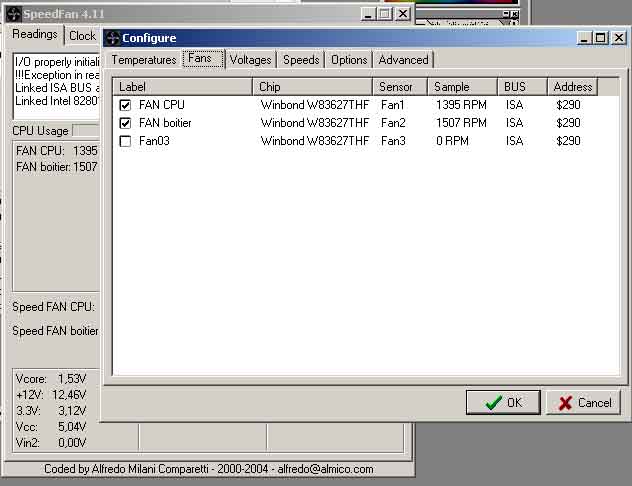This screenshot has width=632, height=486.
Task: Click the Sensor column header
Action: coord(400,87)
